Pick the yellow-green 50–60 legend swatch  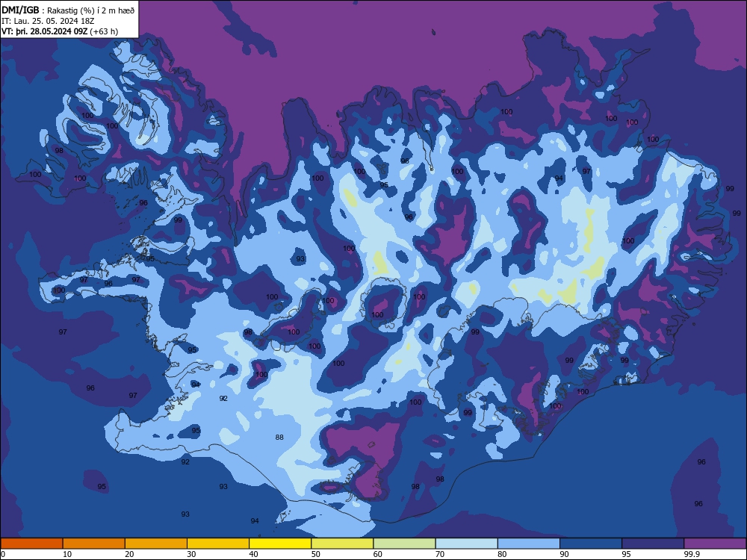[342, 544]
